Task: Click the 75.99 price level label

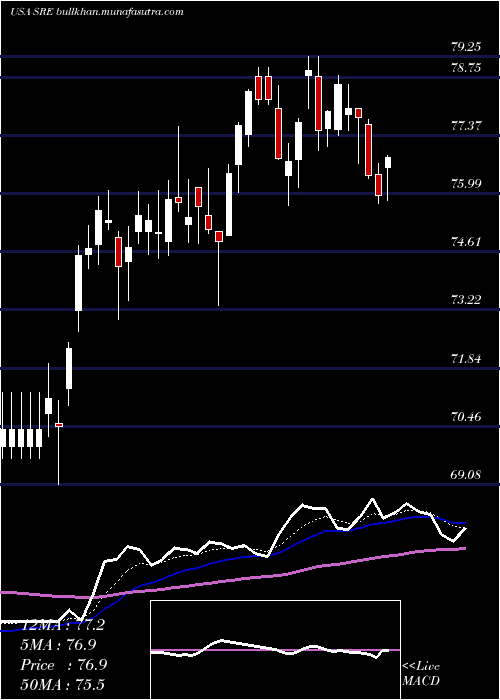Action: click(466, 183)
